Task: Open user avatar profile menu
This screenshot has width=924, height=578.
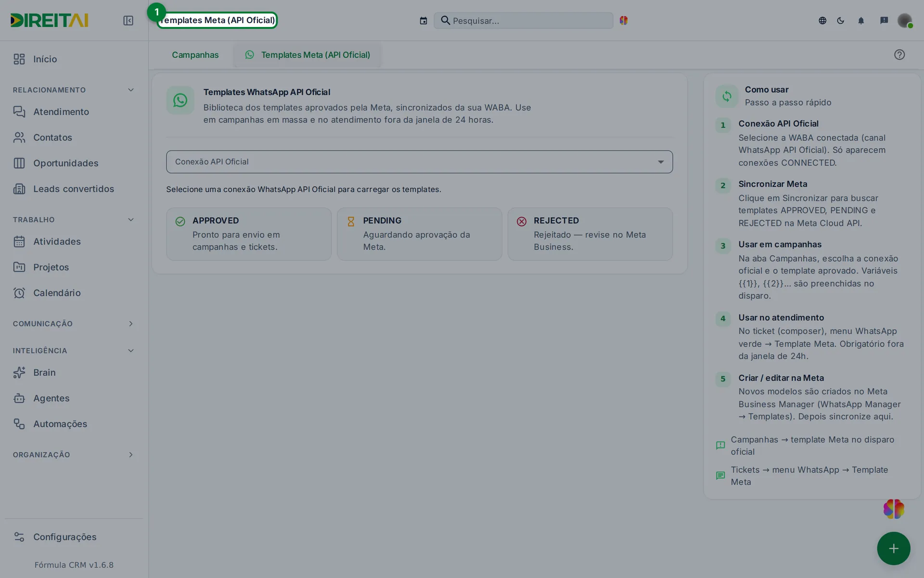Action: tap(905, 20)
